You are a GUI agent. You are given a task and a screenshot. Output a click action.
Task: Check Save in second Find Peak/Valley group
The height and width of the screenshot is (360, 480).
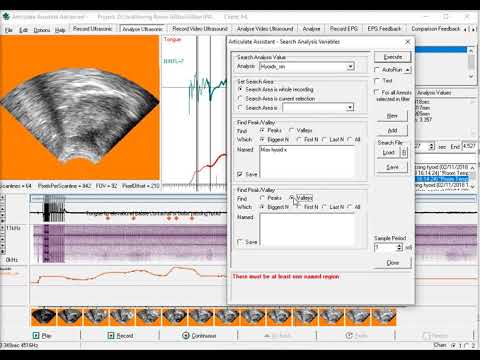240,242
